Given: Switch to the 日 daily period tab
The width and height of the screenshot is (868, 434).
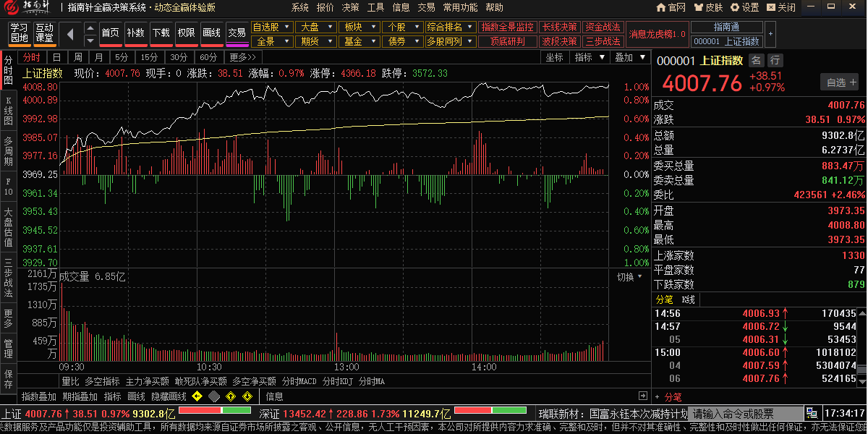Looking at the screenshot, I should click(56, 57).
